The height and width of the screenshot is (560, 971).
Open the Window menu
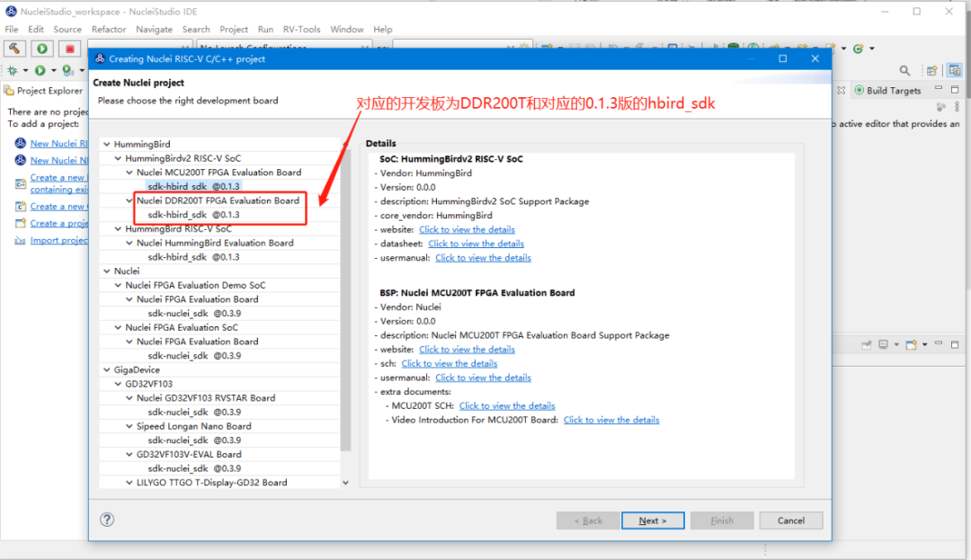click(347, 29)
